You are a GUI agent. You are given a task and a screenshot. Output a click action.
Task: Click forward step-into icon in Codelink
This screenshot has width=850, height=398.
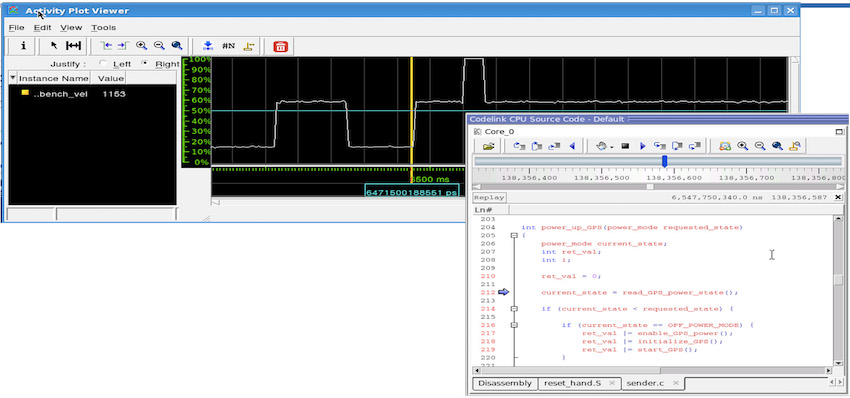click(660, 146)
